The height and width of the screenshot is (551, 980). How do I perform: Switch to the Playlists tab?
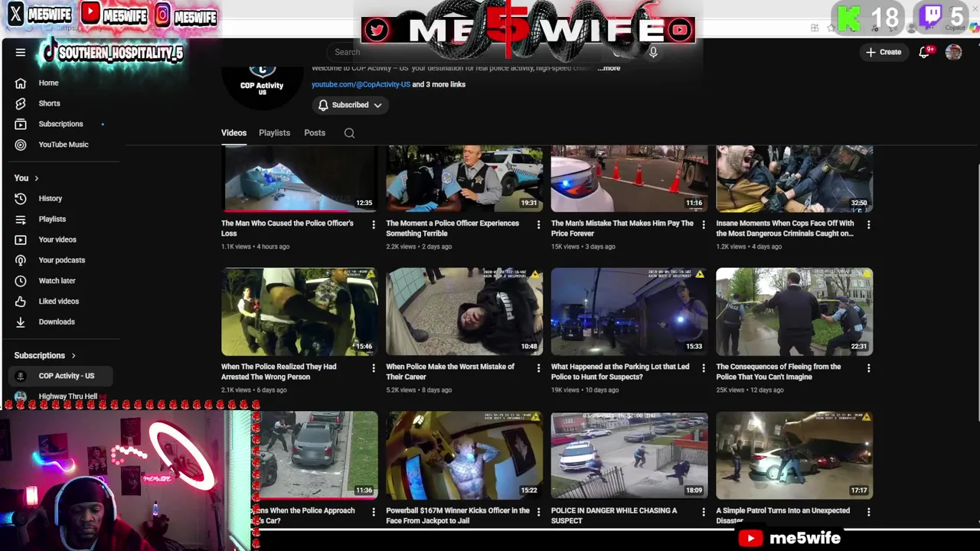click(274, 133)
